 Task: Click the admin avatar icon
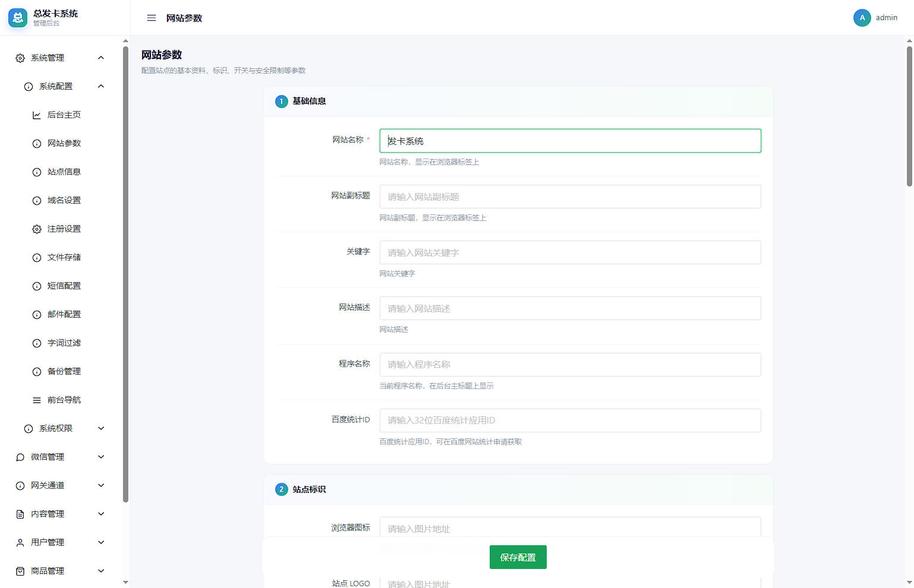tap(862, 18)
